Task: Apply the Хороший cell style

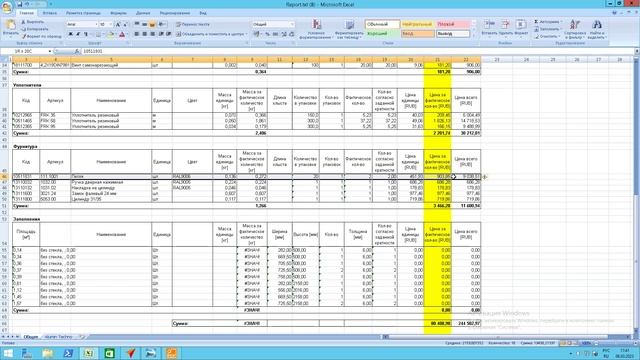Action: (382, 34)
